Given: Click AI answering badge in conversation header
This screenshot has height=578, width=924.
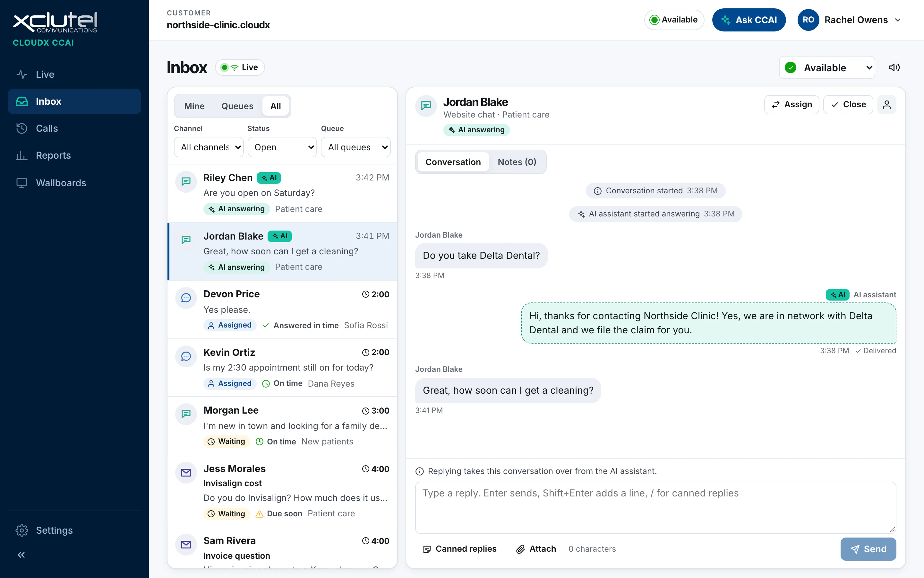Looking at the screenshot, I should 476,130.
